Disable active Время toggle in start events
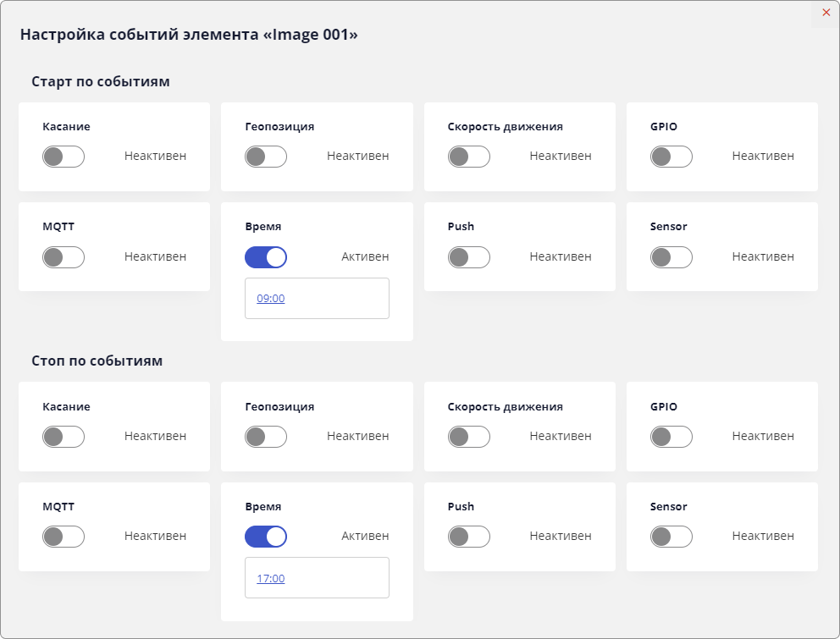The image size is (840, 639). tap(266, 257)
